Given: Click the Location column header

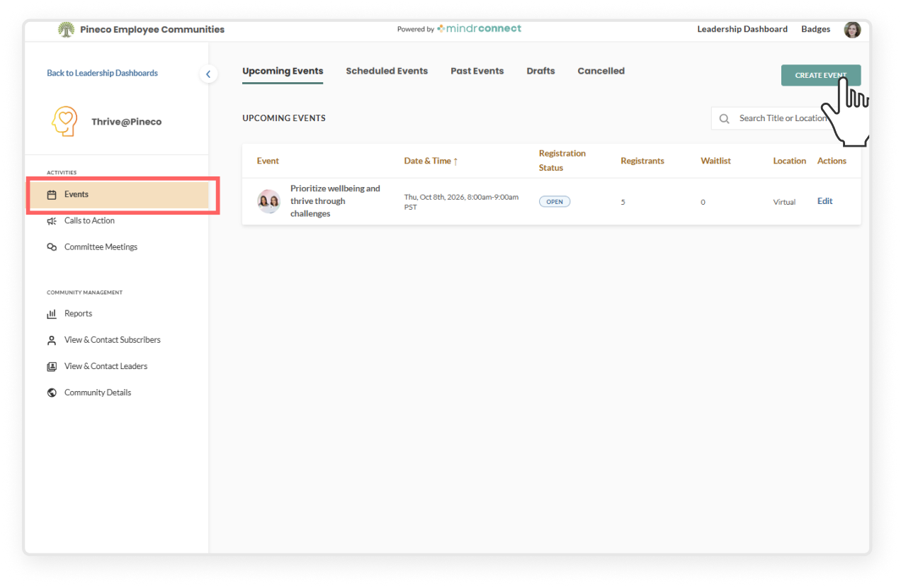Looking at the screenshot, I should 789,161.
